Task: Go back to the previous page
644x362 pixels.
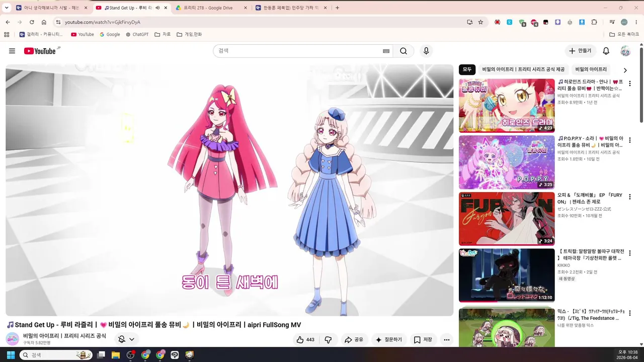Action: point(8,22)
